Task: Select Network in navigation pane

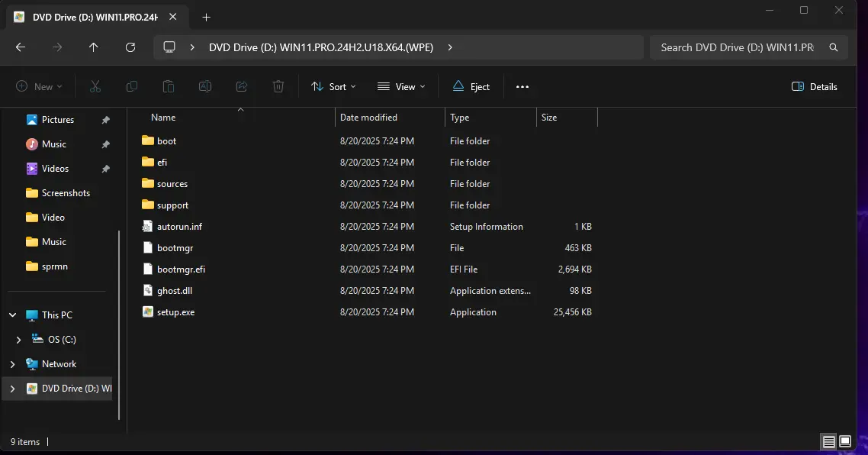Action: [59, 364]
